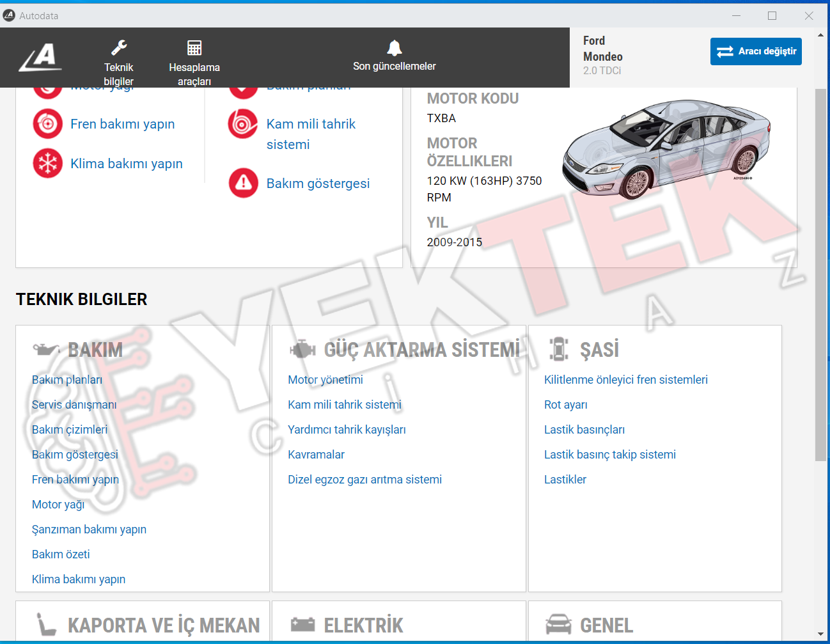
Task: Click the 2.0 TDCi engine label
Action: click(x=602, y=71)
